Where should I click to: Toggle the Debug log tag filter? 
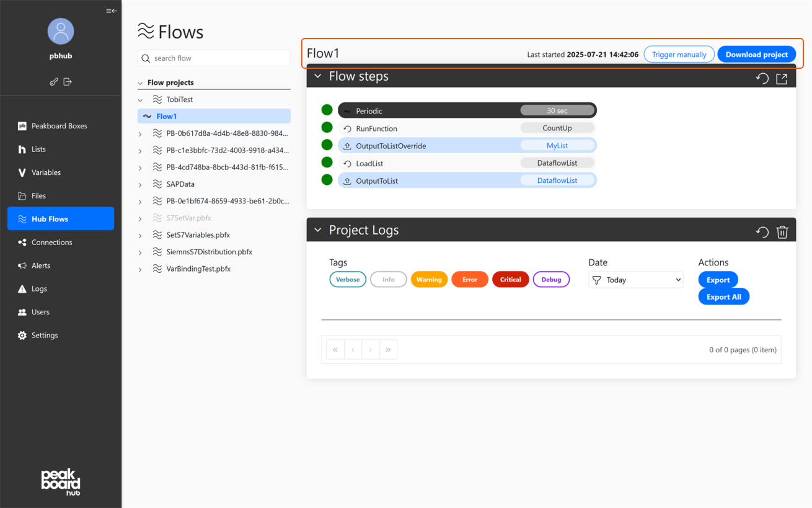(x=551, y=279)
